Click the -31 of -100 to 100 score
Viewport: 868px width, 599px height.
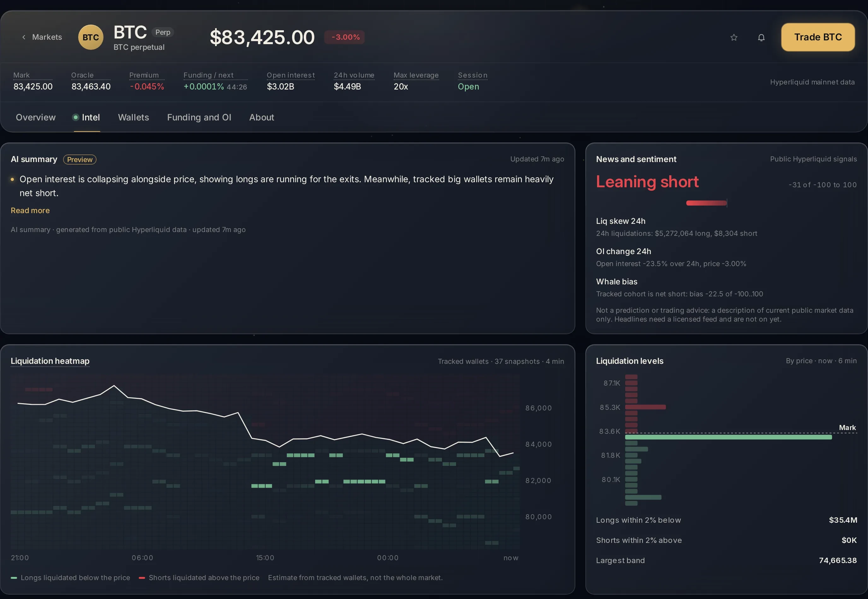click(x=823, y=185)
